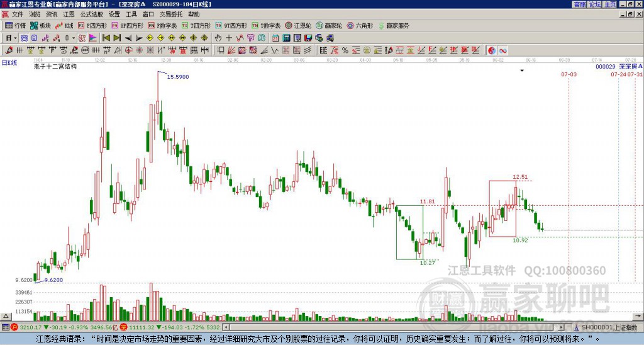Open the calendar icon showing 21
The image size is (644, 345).
(275, 38)
